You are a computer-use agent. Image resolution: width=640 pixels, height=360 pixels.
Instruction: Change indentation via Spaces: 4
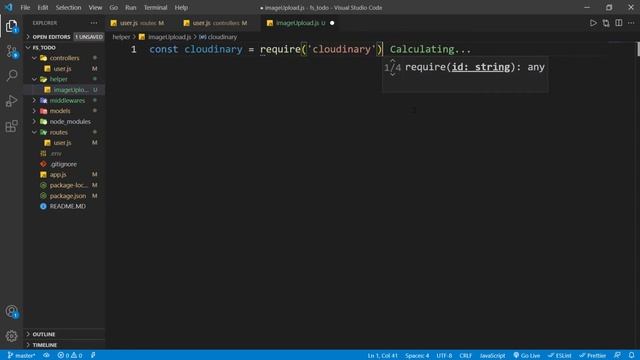(x=417, y=356)
